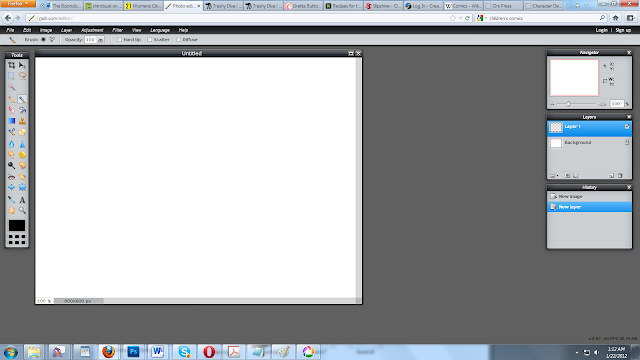Select the Background layer row
The height and width of the screenshot is (360, 640).
click(589, 143)
